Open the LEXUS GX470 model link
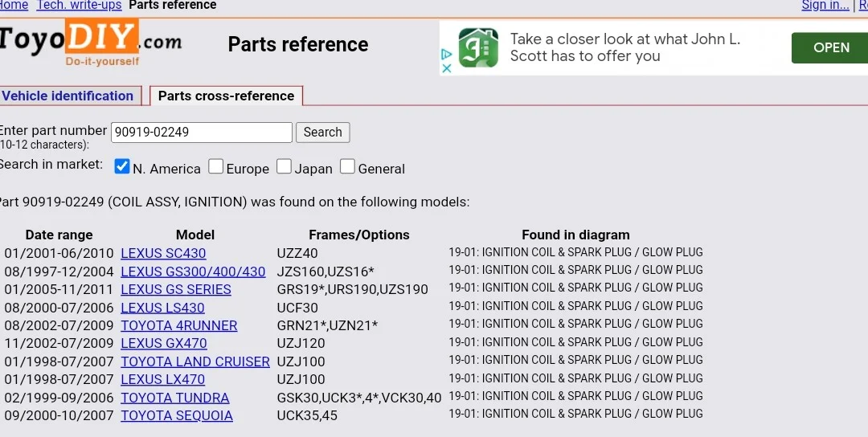The width and height of the screenshot is (868, 437). coord(164,344)
